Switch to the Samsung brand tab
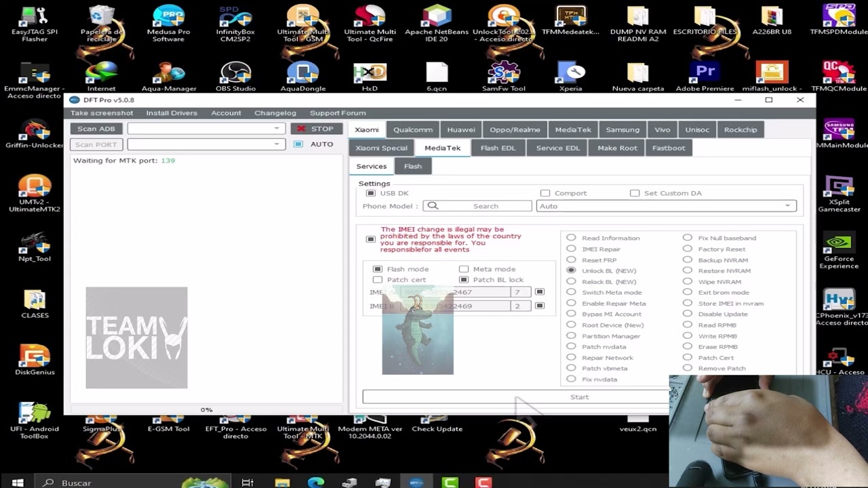This screenshot has width=868, height=488. (x=623, y=129)
